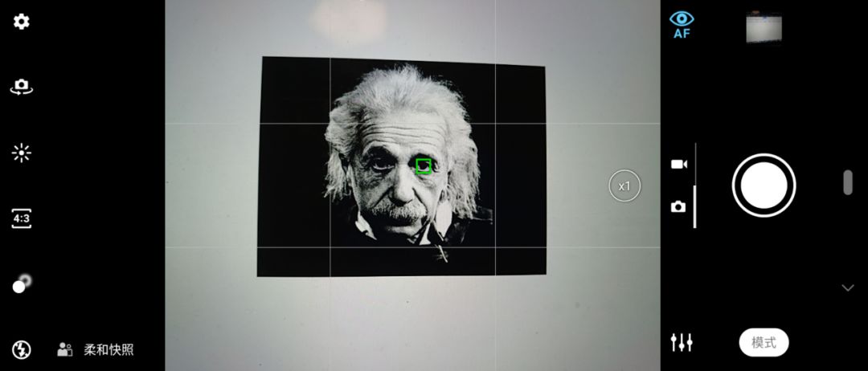The height and width of the screenshot is (371, 868).
Task: Toggle the flash setting icon
Action: click(22, 349)
